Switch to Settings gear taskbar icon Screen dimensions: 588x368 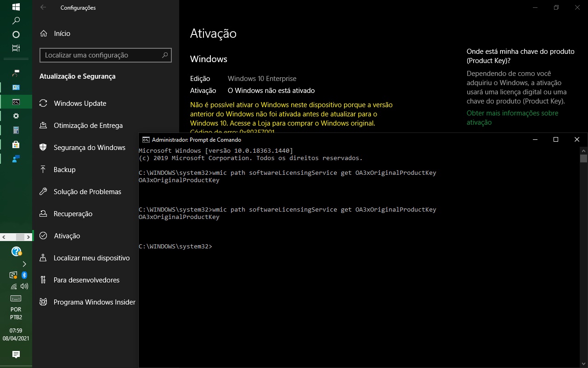[16, 116]
